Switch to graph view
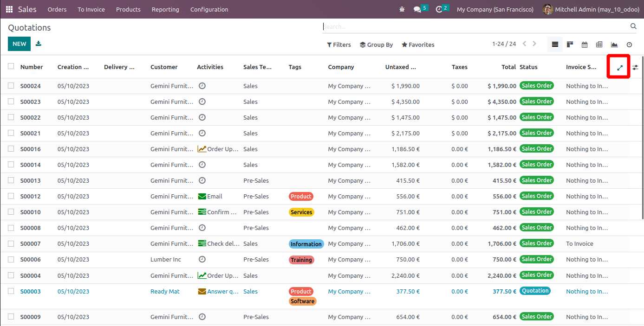644x326 pixels. (614, 45)
